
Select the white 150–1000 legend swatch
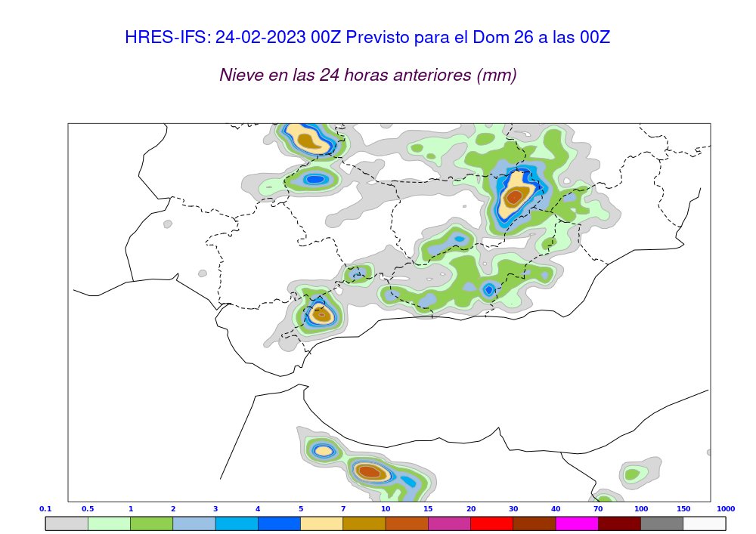point(705,523)
